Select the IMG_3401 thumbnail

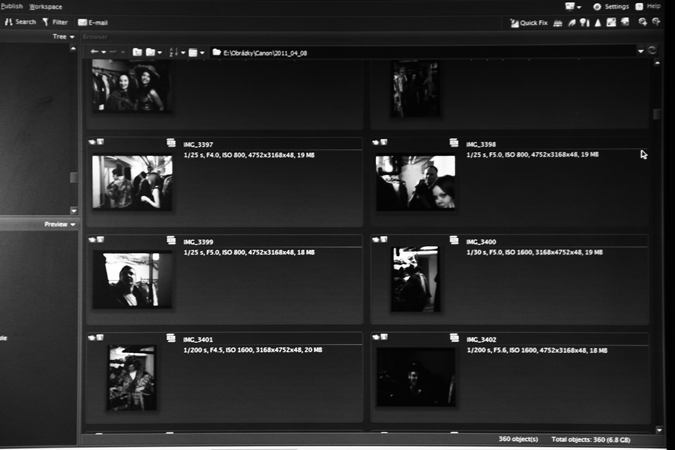[132, 378]
